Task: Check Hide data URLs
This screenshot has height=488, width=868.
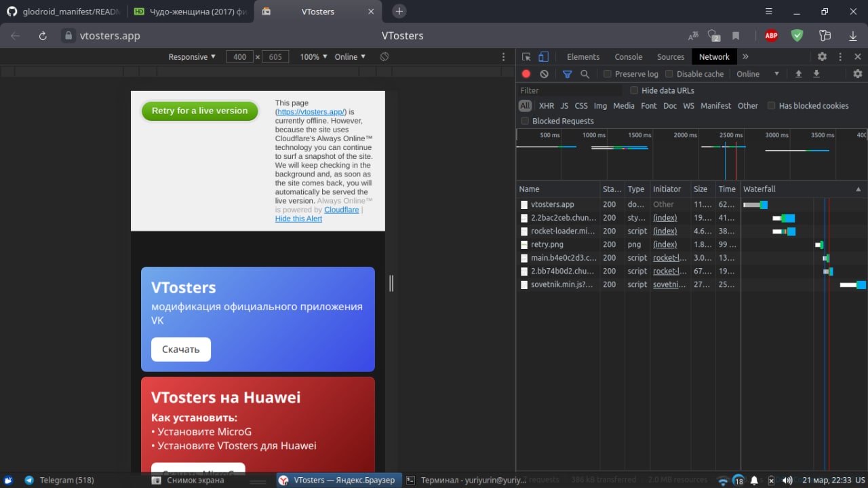Action: tap(634, 90)
